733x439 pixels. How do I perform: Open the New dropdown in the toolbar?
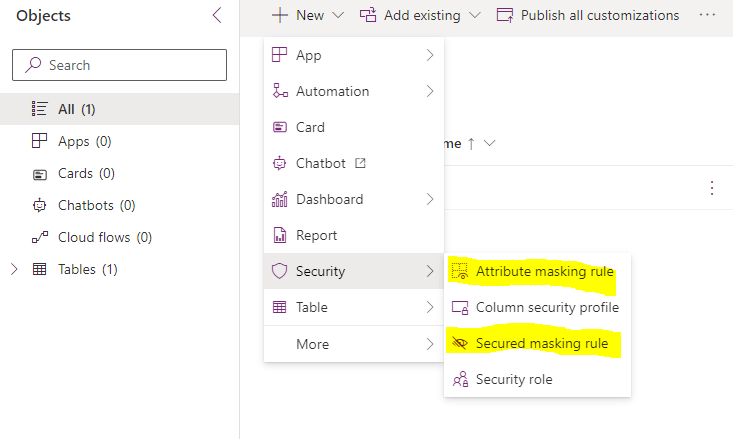tap(308, 15)
